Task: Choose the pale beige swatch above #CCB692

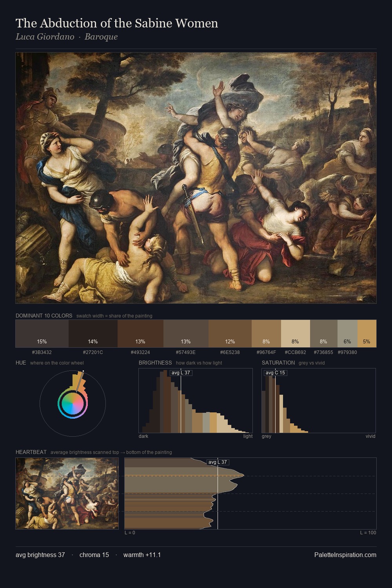Action: [296, 334]
